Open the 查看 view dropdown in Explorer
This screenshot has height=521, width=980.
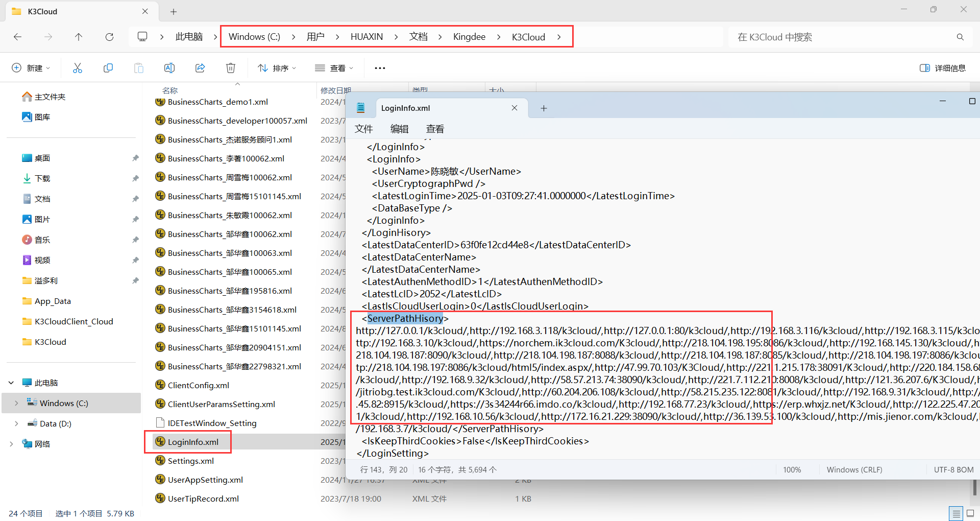tap(334, 68)
